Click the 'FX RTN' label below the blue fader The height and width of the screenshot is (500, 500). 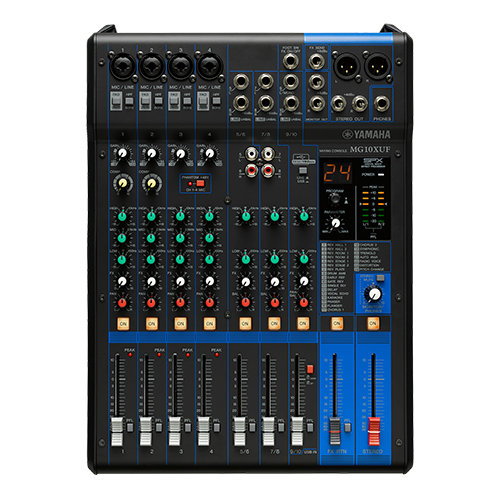pyautogui.click(x=337, y=451)
